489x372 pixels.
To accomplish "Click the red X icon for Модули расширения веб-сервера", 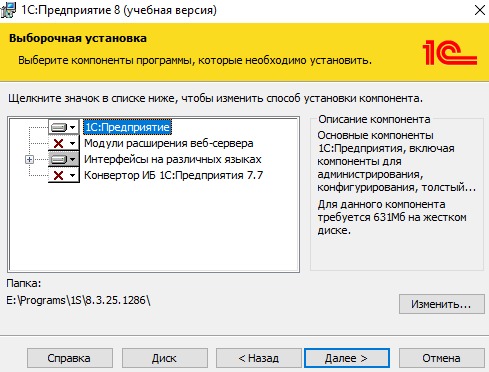I will [58, 143].
